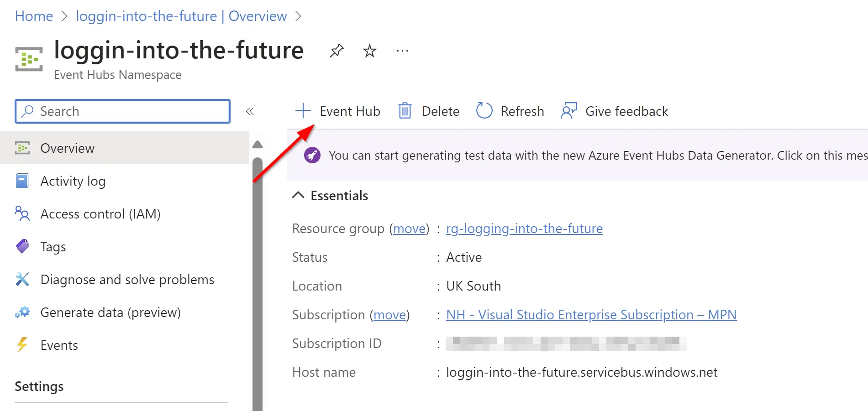The image size is (868, 411).
Task: Focus the sidebar Search input field
Action: coord(122,111)
